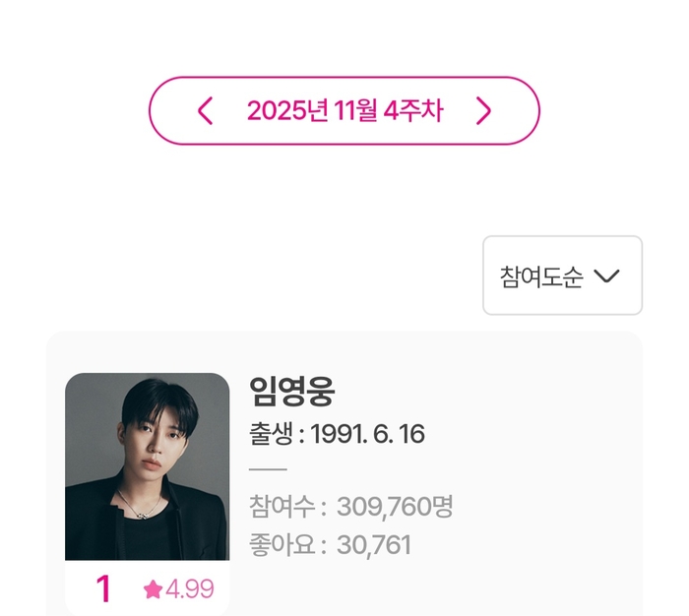
Task: Click 4주차 in the week selector
Action: coord(413,111)
